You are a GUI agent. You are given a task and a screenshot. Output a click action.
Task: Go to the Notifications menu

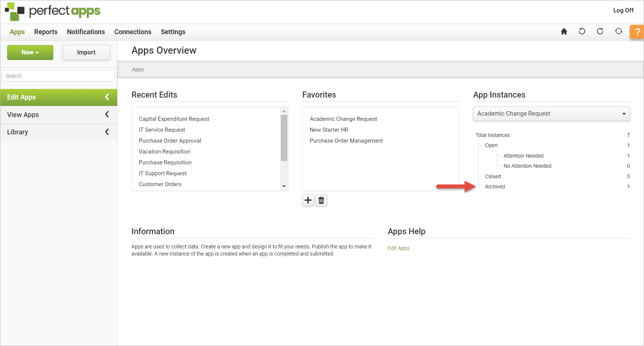pyautogui.click(x=86, y=32)
